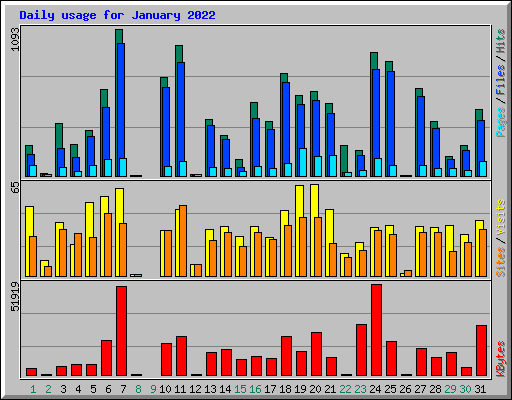The height and width of the screenshot is (400, 512).
Task: Select the day 31 label on the axis
Action: coord(480,389)
